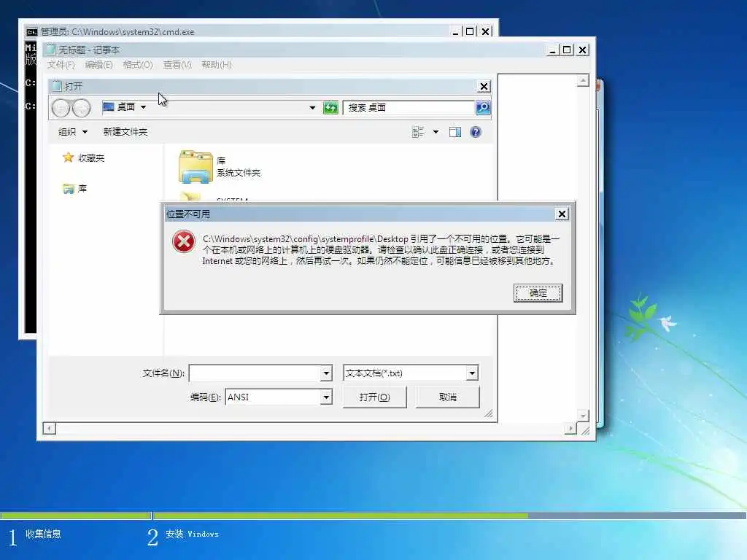
Task: Click Notepad horizontal scrollbar right arrow
Action: (x=570, y=429)
